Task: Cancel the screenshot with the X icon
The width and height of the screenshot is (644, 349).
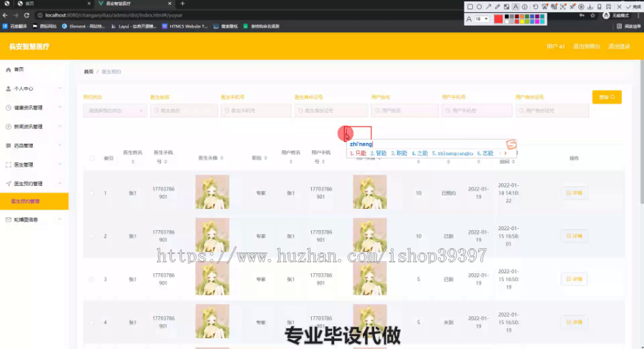Action: (x=620, y=7)
